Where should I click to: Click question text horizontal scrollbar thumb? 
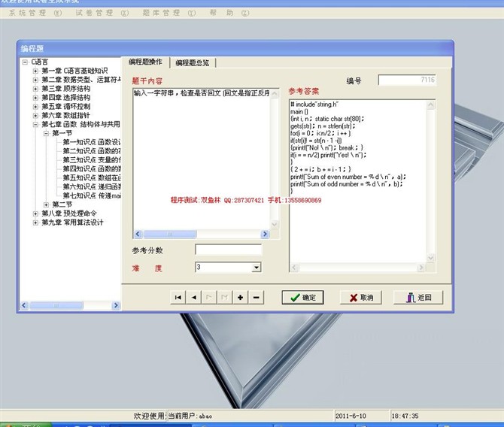[x=170, y=234]
